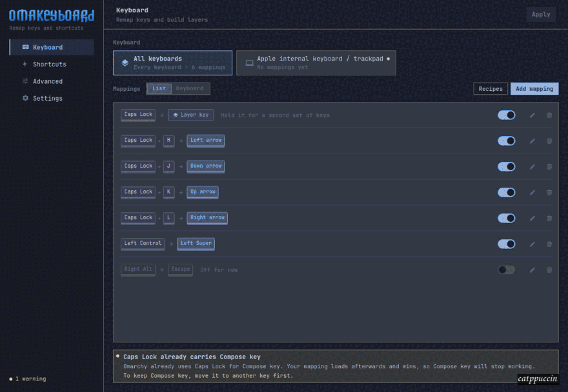This screenshot has width=568, height=392.
Task: Click the Escape key chip
Action: point(180,269)
